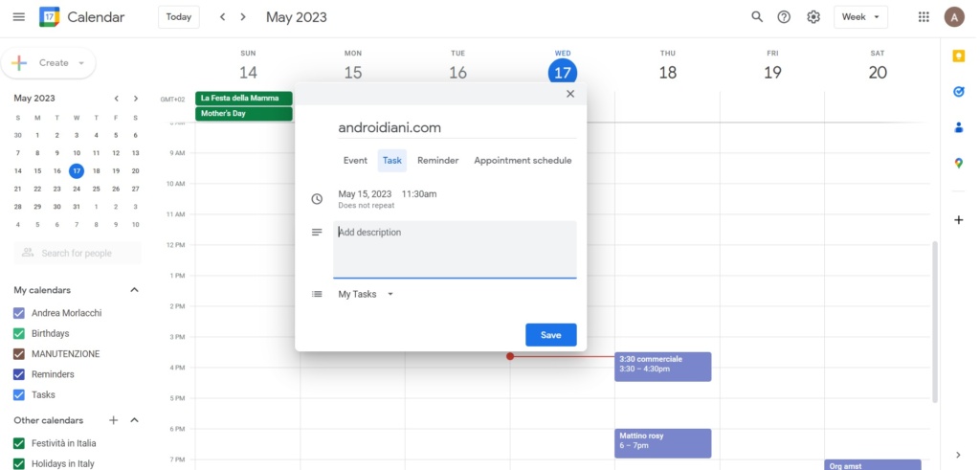Viewport: 980px width, 470px height.
Task: Click the calendar vertical scrollbar
Action: [x=935, y=322]
